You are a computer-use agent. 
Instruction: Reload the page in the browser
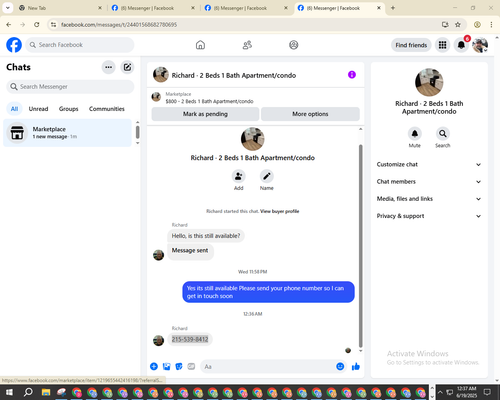[x=37, y=24]
